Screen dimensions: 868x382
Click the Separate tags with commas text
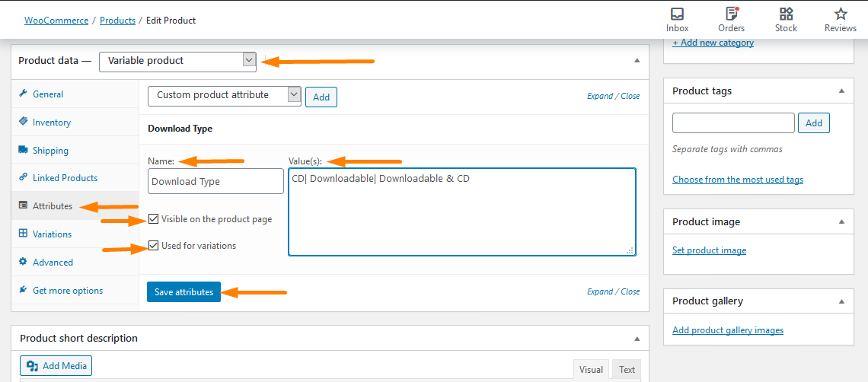[x=727, y=149]
